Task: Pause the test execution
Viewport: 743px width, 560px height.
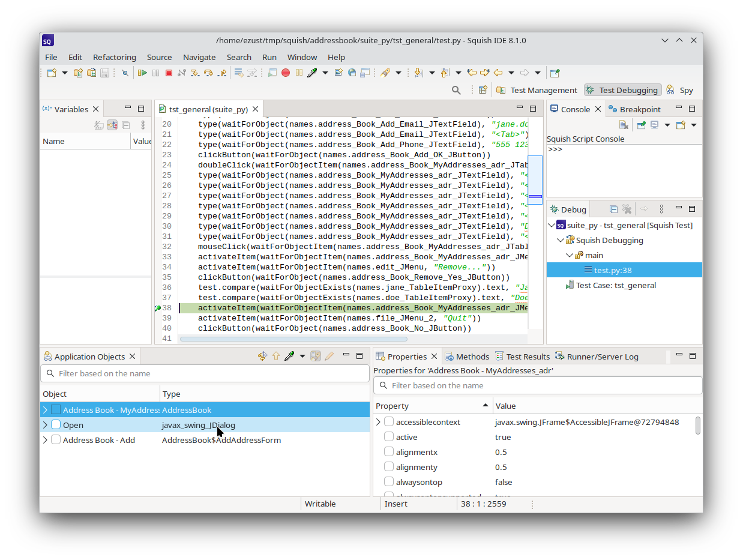Action: pos(155,72)
